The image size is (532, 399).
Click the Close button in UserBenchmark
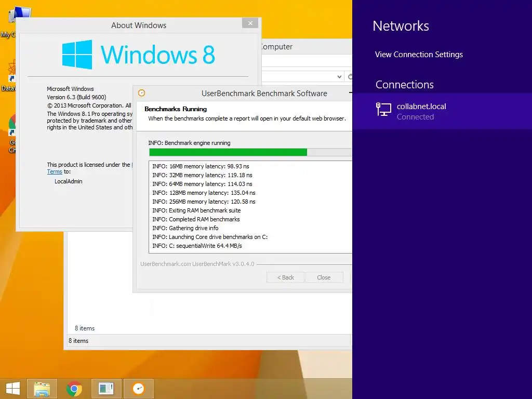click(x=324, y=277)
